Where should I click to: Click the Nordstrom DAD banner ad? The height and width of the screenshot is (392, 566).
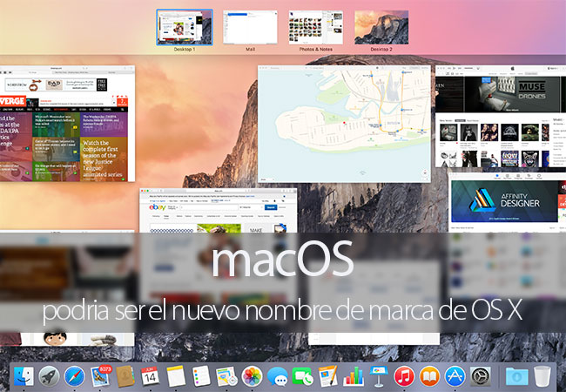56,84
